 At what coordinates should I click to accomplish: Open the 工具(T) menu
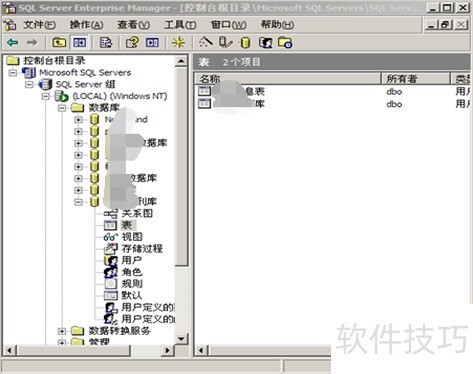tap(180, 24)
